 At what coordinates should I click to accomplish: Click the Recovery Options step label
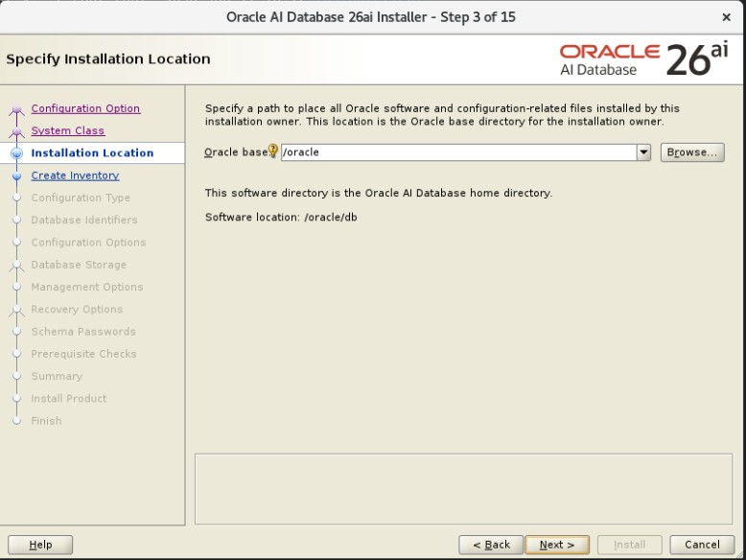pyautogui.click(x=77, y=310)
